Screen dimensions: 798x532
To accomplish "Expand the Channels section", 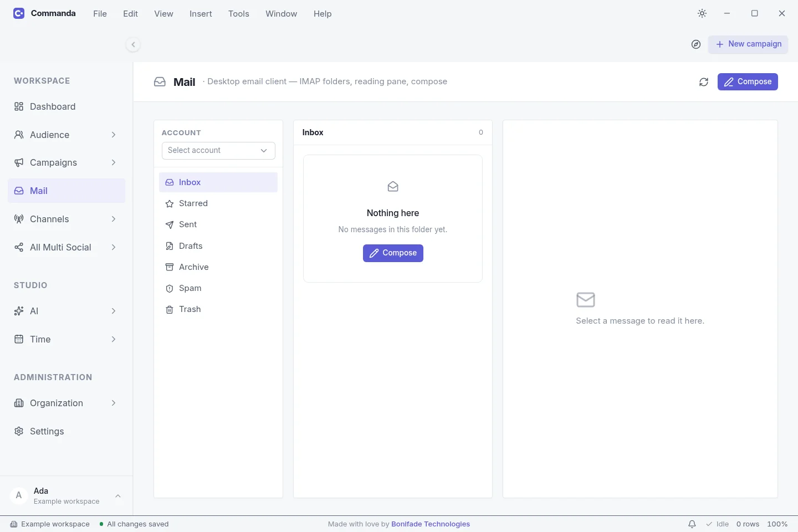I will tap(66, 219).
